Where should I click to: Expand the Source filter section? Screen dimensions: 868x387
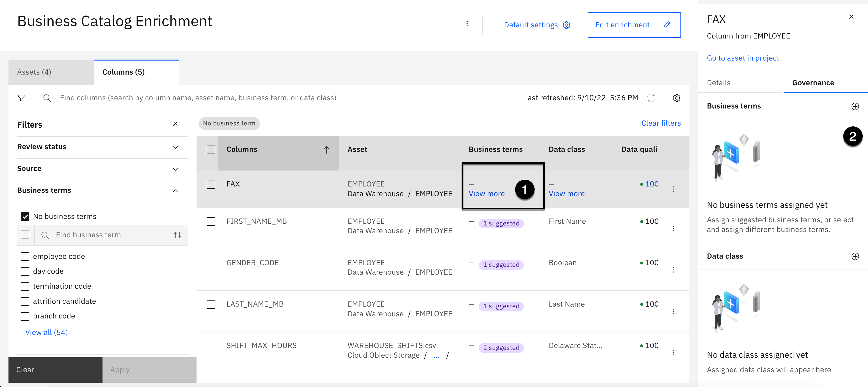pyautogui.click(x=175, y=169)
